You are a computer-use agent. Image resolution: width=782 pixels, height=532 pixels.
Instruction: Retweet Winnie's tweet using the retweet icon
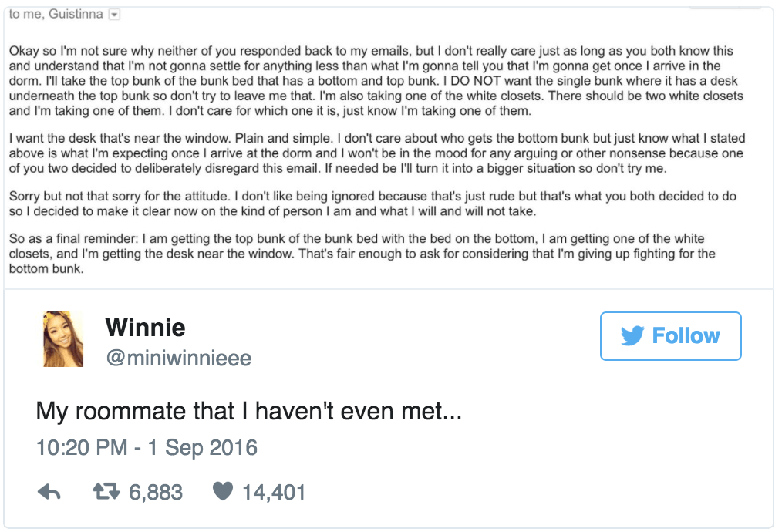click(x=106, y=492)
